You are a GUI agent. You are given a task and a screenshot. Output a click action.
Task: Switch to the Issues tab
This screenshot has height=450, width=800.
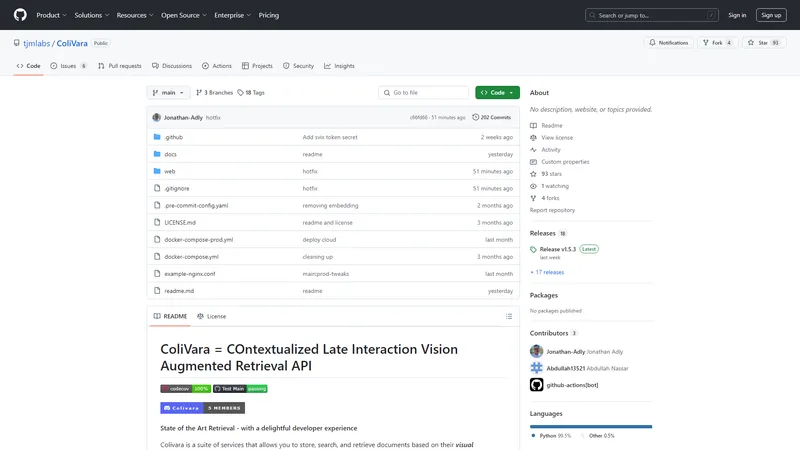(68, 66)
